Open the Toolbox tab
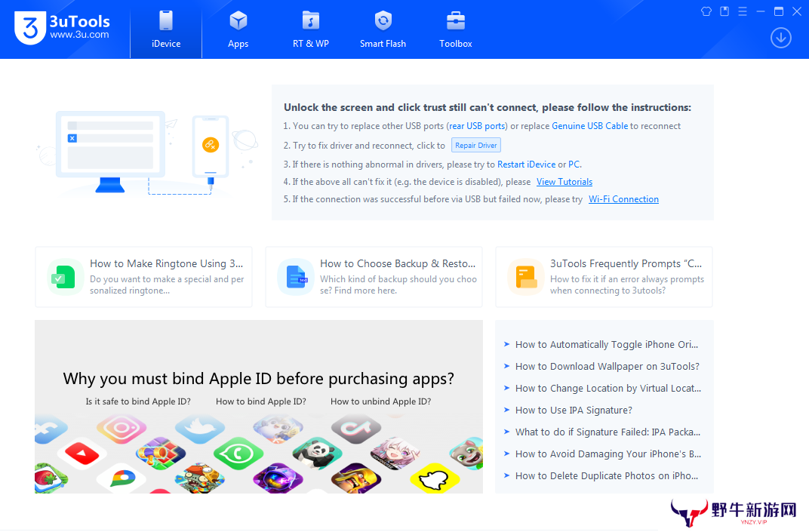 [x=456, y=29]
